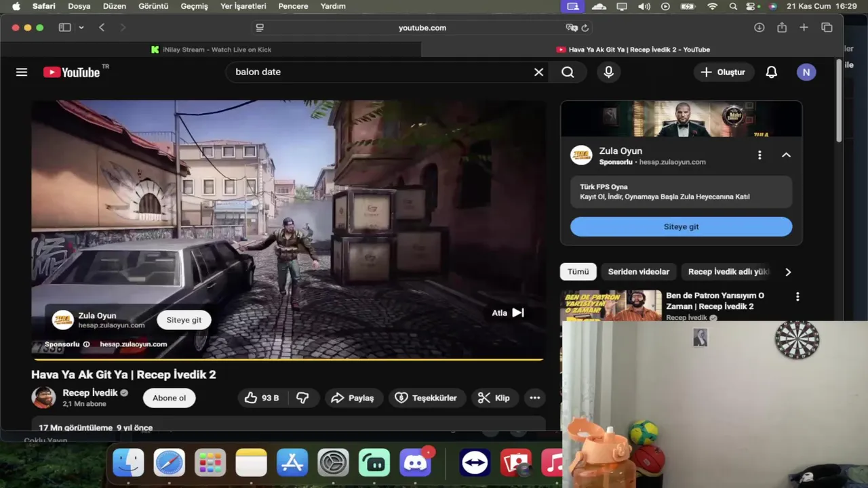Open more actions with the three dots
The height and width of the screenshot is (488, 868).
534,398
